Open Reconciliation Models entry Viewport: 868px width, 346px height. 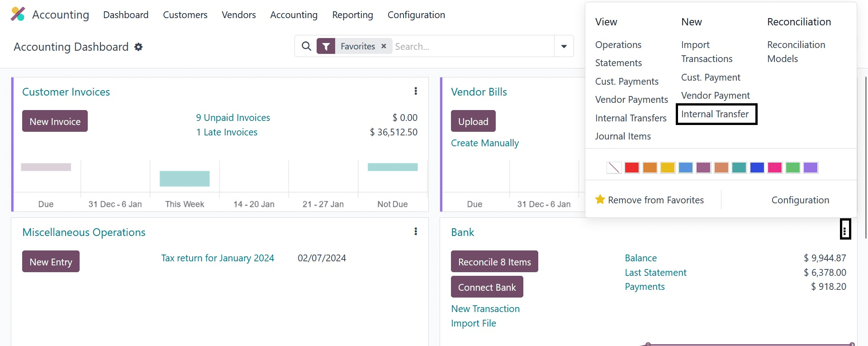[796, 52]
